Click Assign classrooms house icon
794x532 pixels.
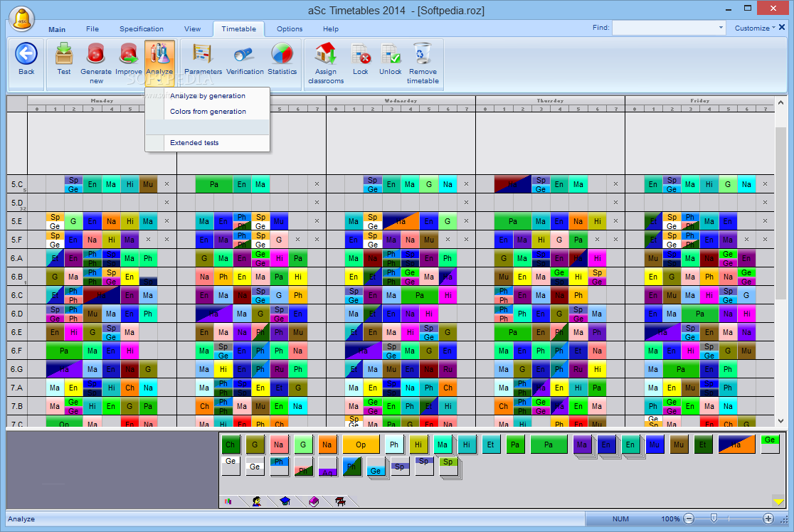326,63
